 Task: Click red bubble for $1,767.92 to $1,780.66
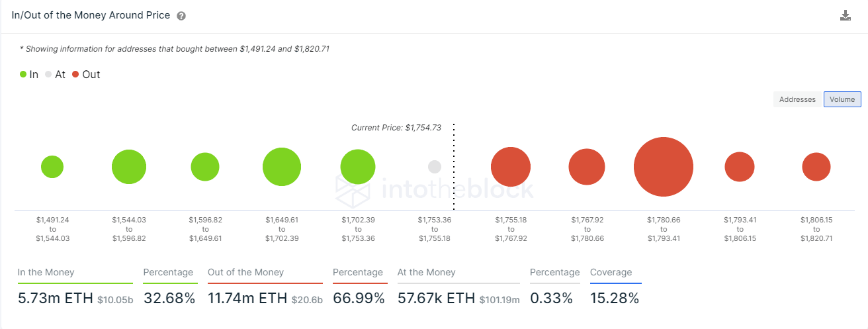(x=587, y=167)
